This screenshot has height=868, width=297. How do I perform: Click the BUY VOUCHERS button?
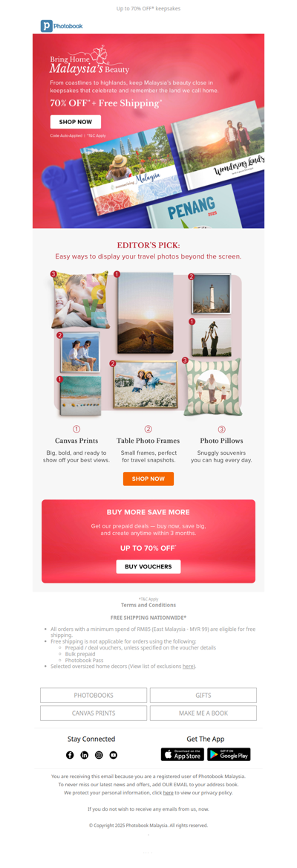148,566
